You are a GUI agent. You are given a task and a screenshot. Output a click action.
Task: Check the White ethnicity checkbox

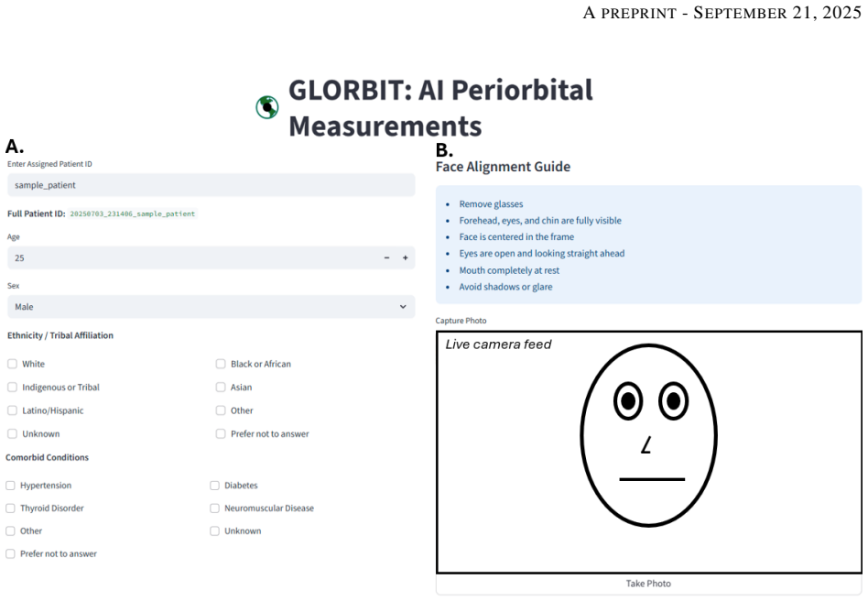click(x=12, y=364)
